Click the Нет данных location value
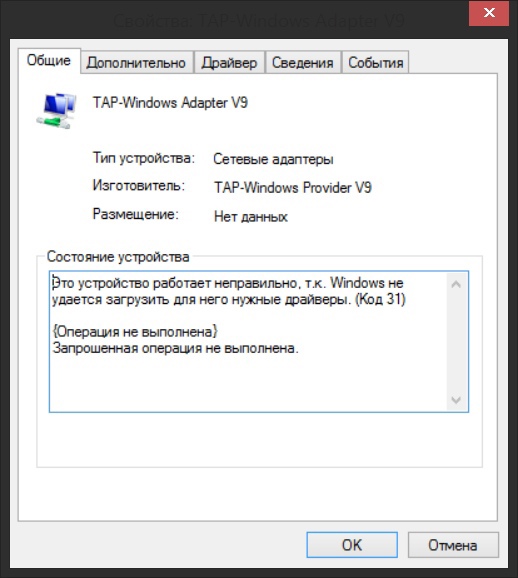The width and height of the screenshot is (518, 578). [x=251, y=216]
